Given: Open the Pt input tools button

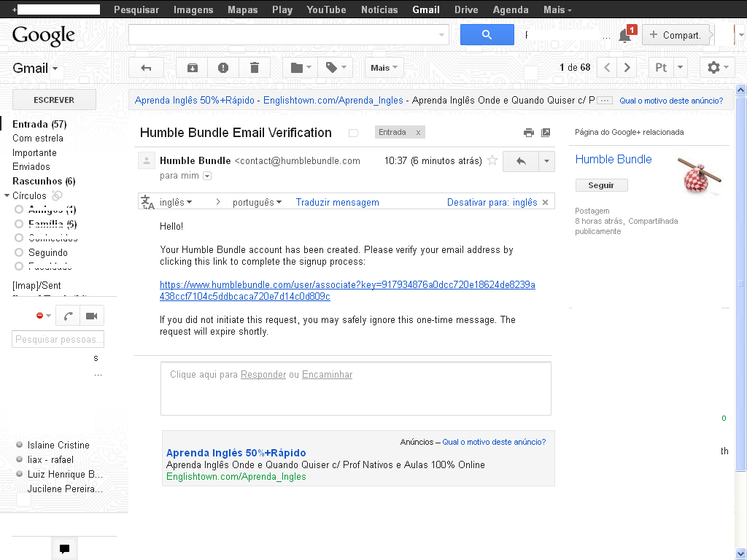Looking at the screenshot, I should coord(661,68).
